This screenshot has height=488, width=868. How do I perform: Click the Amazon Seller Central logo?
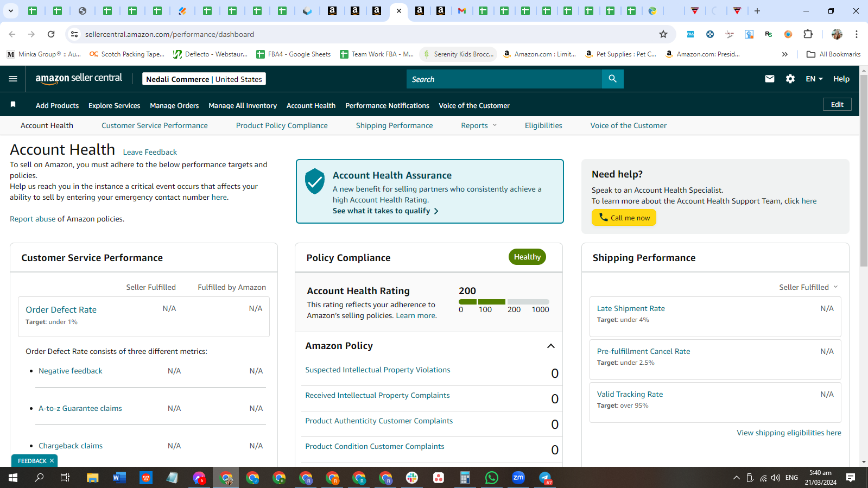coord(79,79)
